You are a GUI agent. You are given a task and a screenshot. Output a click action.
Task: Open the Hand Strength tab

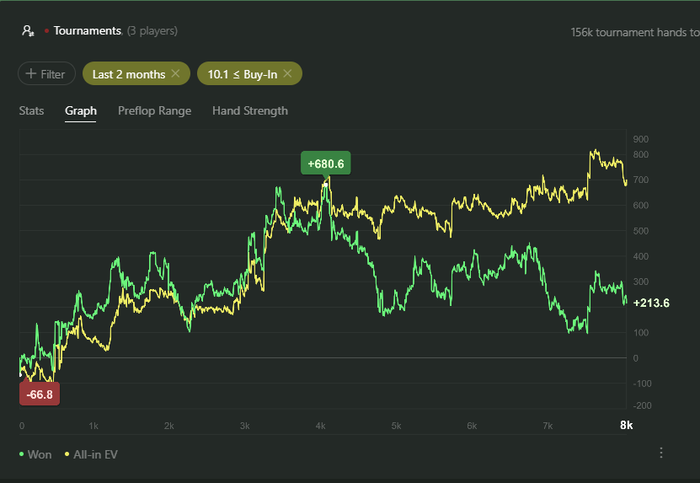[250, 111]
